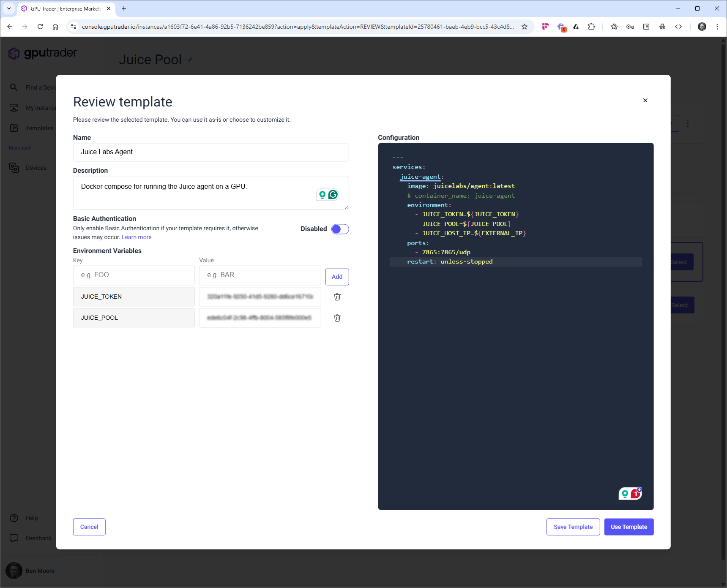
Task: Delete the JUICE_POOL environment variable
Action: (x=337, y=318)
